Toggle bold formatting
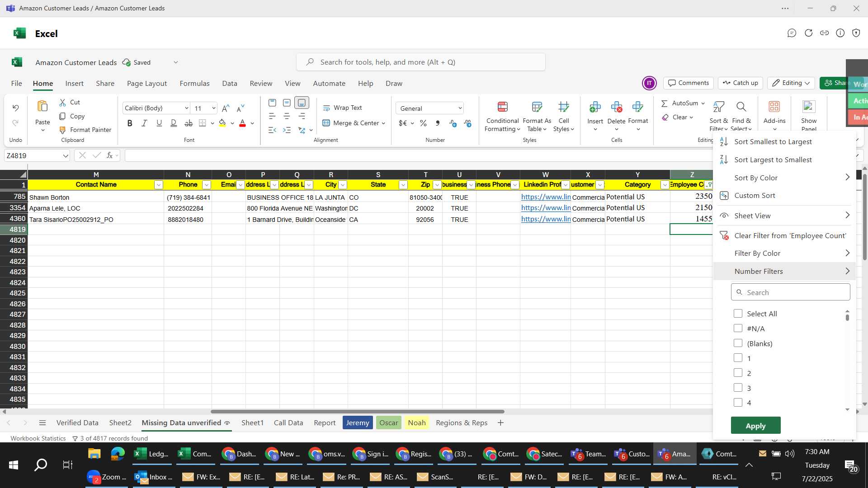868x488 pixels. (130, 123)
